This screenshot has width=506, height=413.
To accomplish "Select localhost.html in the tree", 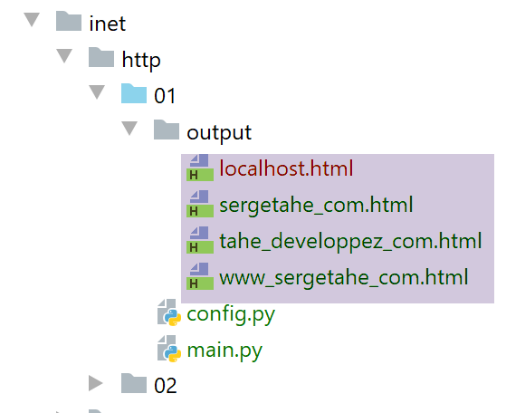I will pyautogui.click(x=286, y=168).
